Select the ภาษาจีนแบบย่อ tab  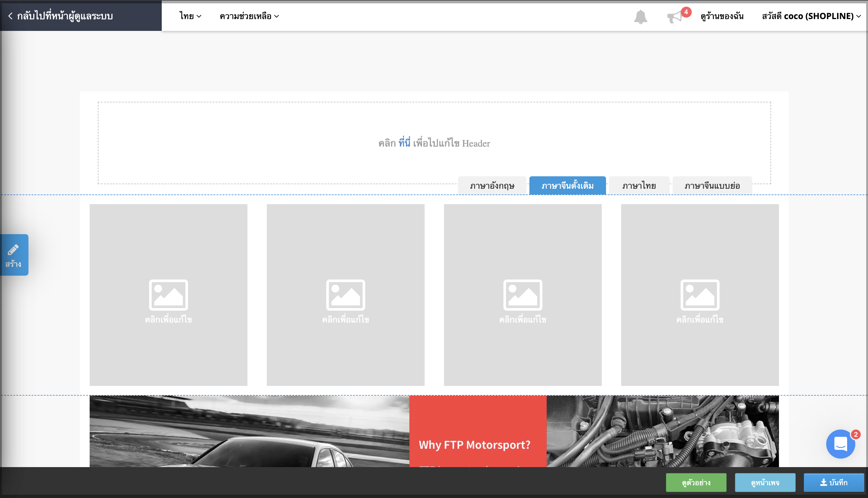(x=712, y=186)
